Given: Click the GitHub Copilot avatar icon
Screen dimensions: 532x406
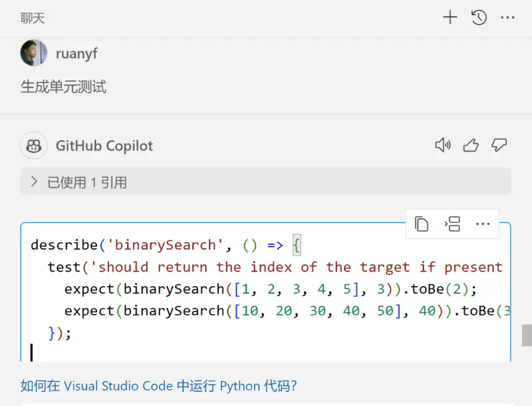Looking at the screenshot, I should [x=34, y=146].
